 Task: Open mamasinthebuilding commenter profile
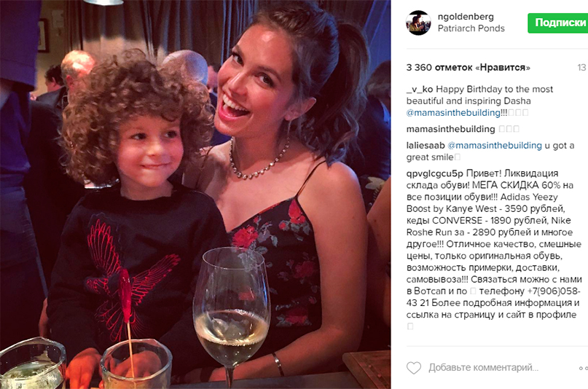pyautogui.click(x=450, y=129)
